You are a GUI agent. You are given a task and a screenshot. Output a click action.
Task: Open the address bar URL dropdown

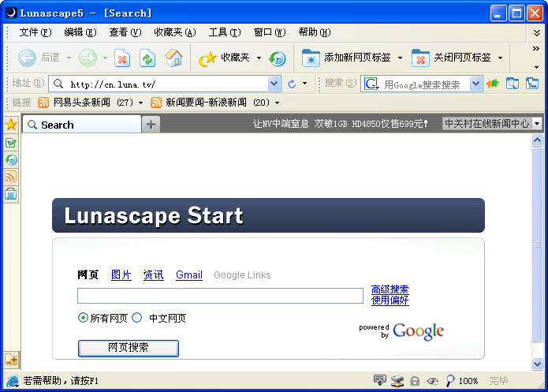click(274, 84)
